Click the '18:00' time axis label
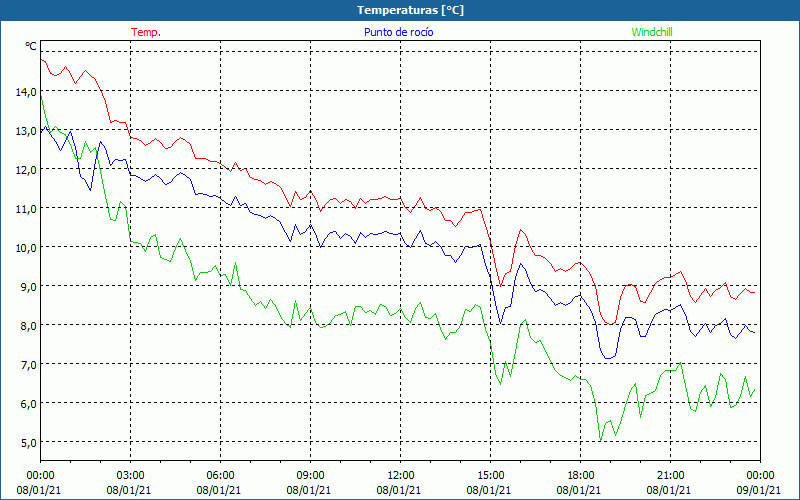The image size is (800, 500). pyautogui.click(x=580, y=476)
